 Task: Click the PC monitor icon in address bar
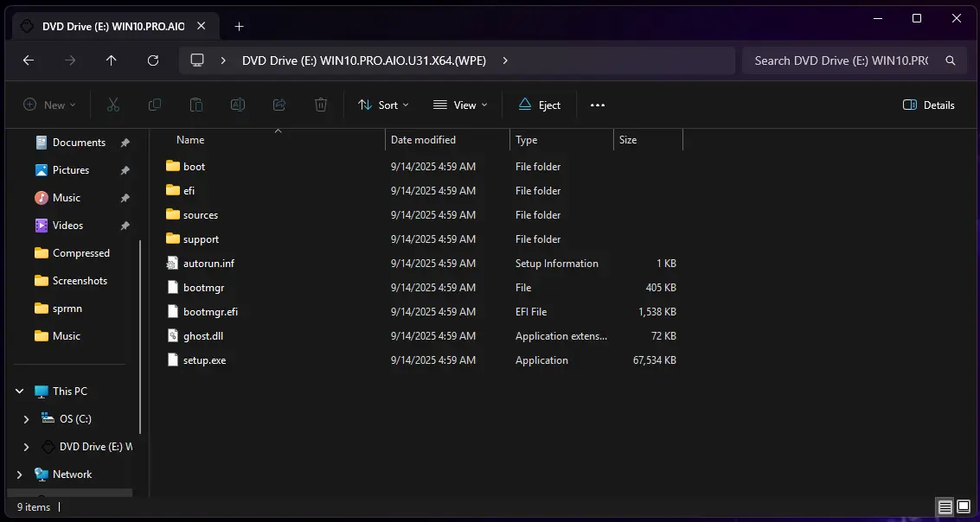[197, 60]
